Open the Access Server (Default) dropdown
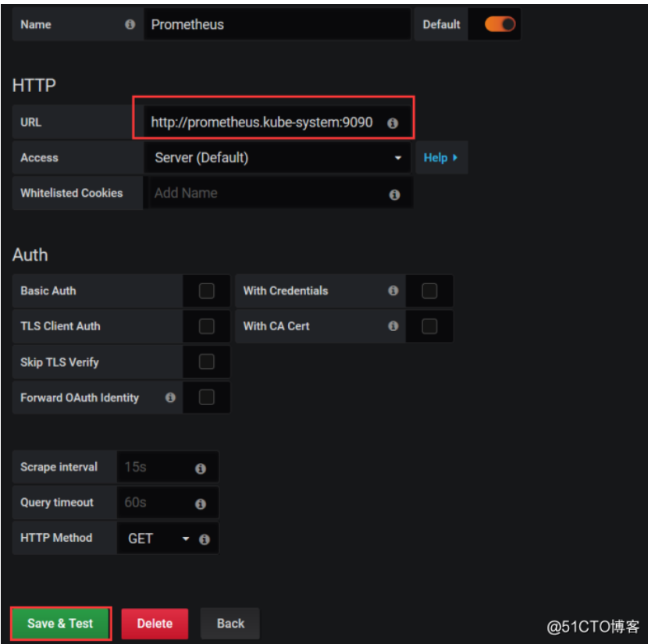This screenshot has width=648, height=644. pos(277,158)
